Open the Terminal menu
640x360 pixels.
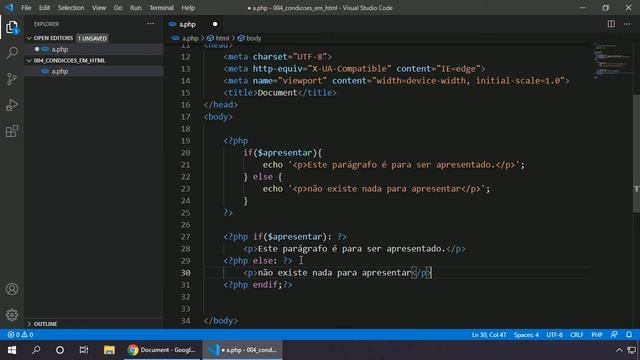[x=161, y=7]
